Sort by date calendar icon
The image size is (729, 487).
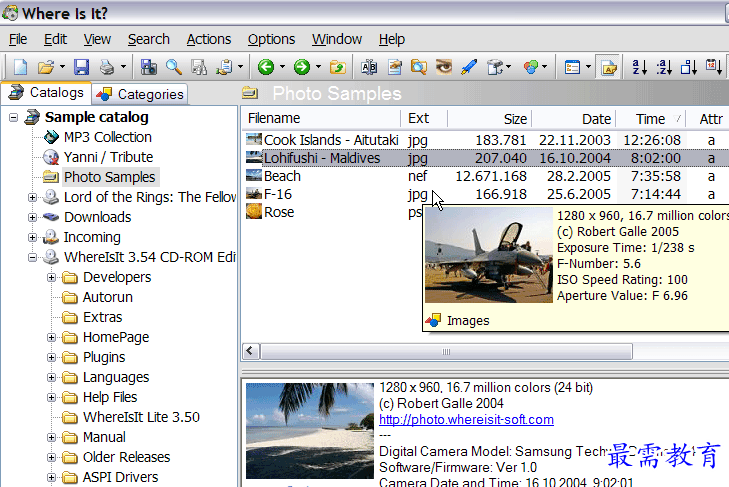(714, 67)
